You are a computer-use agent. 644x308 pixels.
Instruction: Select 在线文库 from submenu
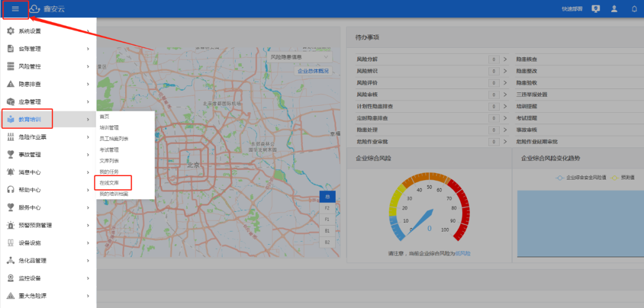pyautogui.click(x=110, y=183)
